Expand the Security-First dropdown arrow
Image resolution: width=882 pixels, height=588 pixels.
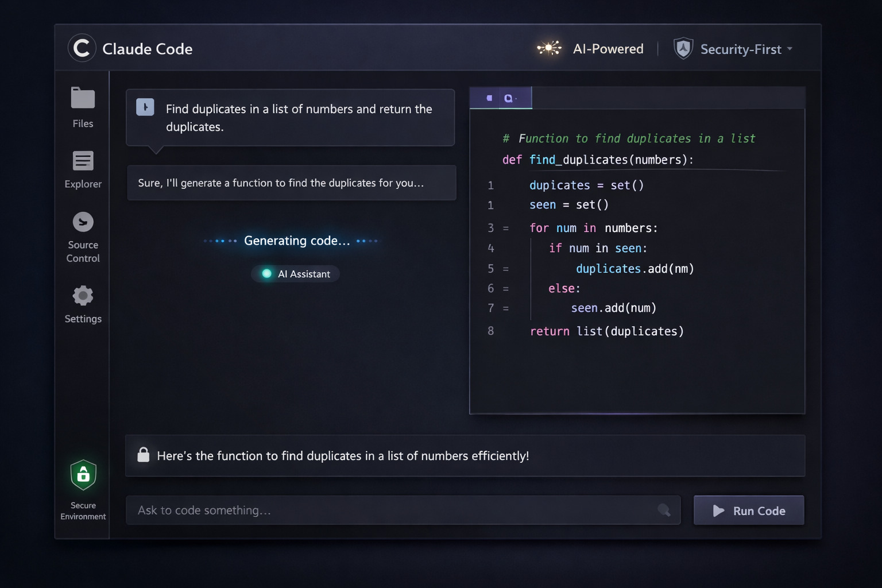[x=790, y=49]
